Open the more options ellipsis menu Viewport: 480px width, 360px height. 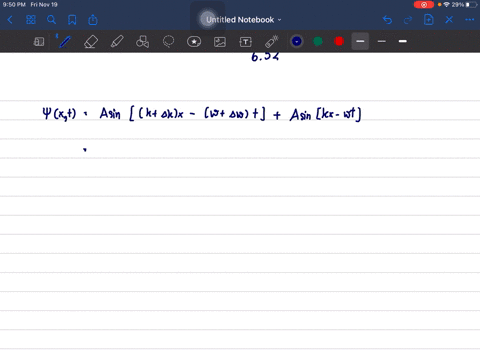[469, 20]
